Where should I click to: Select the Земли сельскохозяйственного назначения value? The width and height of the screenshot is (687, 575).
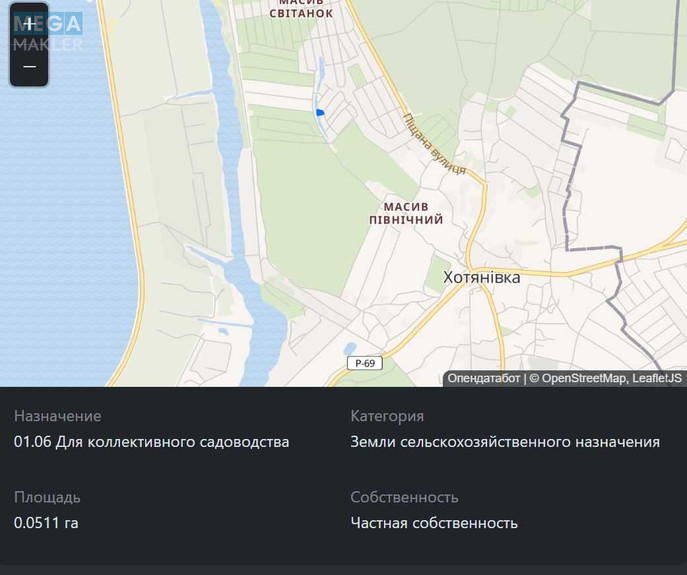click(x=505, y=442)
